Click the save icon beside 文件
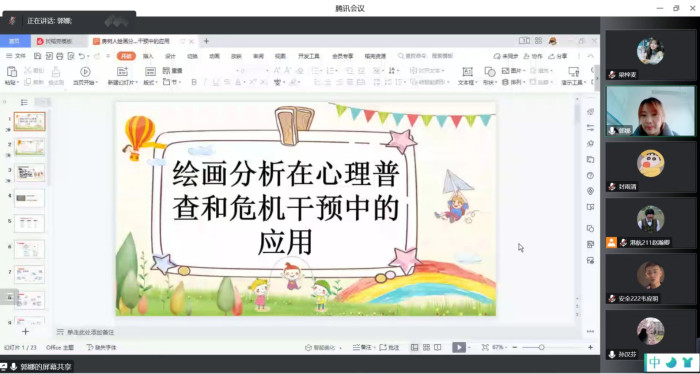The height and width of the screenshot is (374, 700). pyautogui.click(x=38, y=56)
